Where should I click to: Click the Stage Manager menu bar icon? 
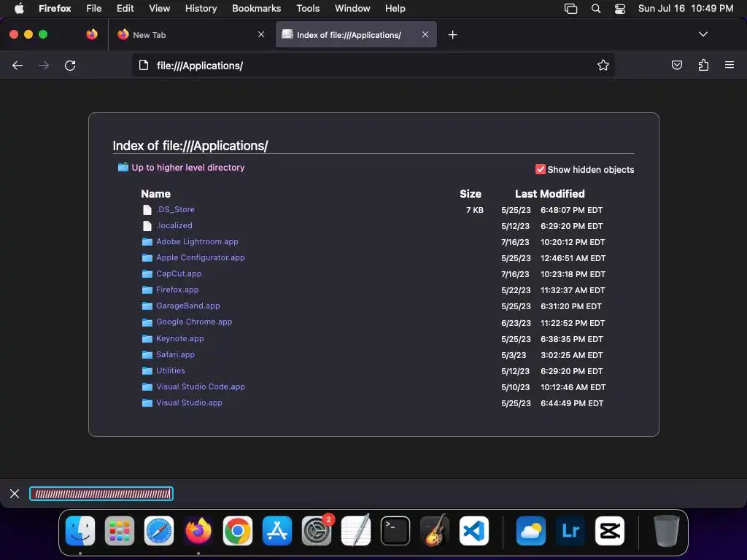coord(570,9)
